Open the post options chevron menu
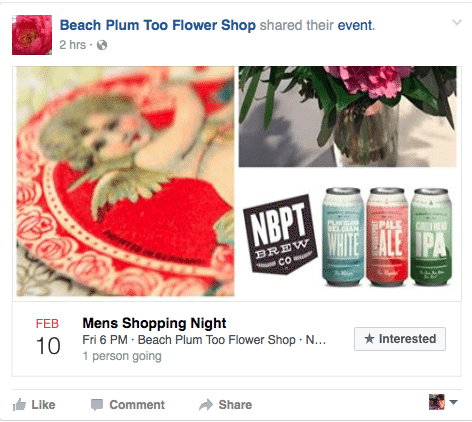The width and height of the screenshot is (472, 422). pyautogui.click(x=457, y=22)
